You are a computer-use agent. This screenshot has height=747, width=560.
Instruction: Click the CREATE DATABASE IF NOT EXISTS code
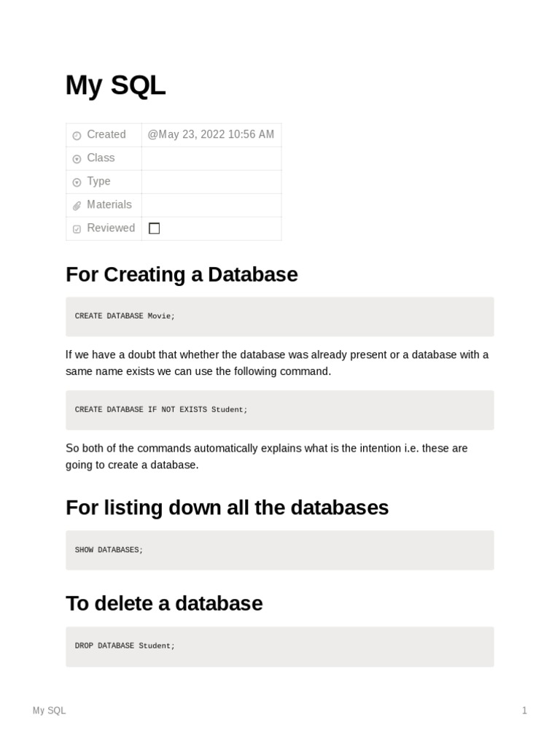[161, 409]
